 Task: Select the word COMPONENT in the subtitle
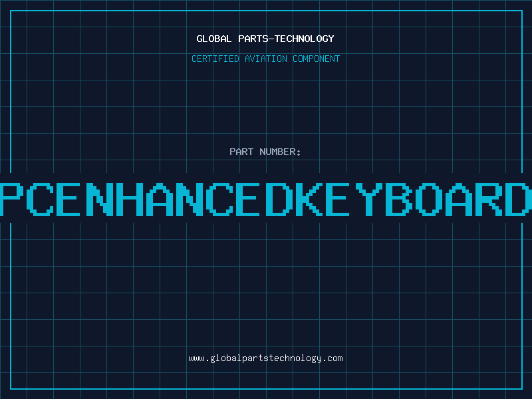point(317,59)
